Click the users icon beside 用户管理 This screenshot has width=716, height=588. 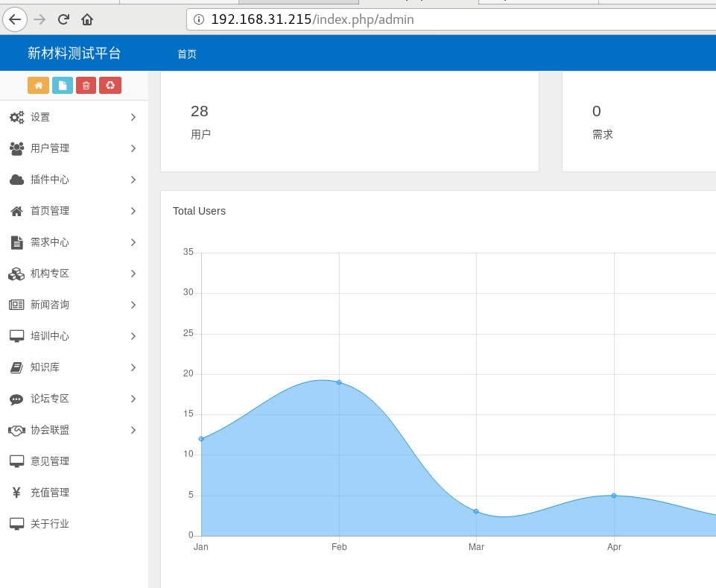[x=17, y=148]
